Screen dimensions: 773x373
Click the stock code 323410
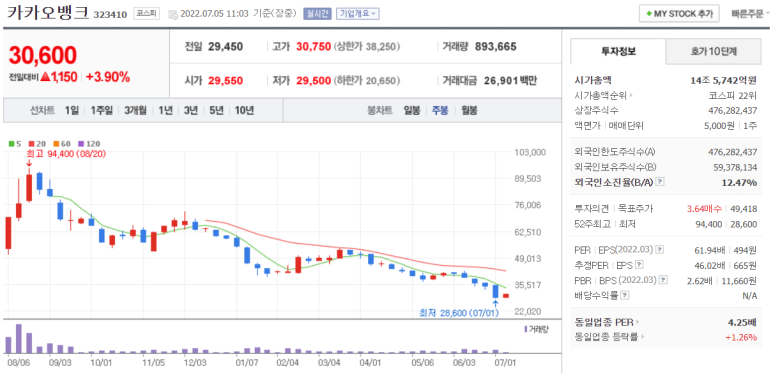point(111,15)
